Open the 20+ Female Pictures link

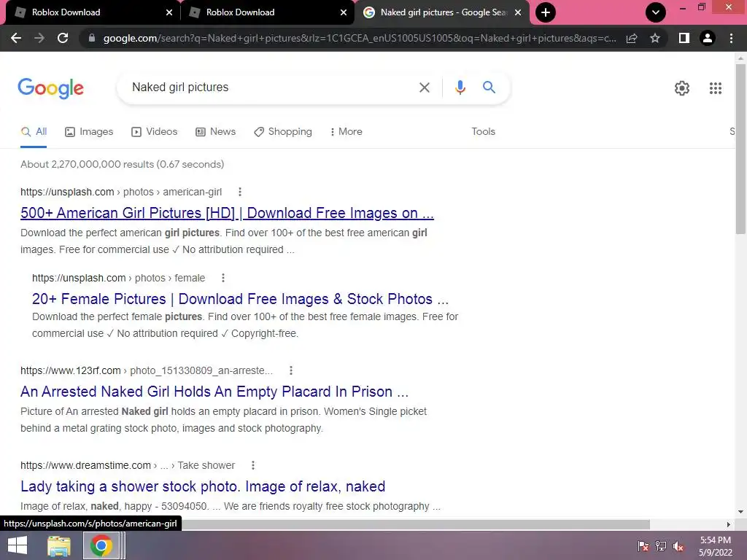click(x=240, y=299)
